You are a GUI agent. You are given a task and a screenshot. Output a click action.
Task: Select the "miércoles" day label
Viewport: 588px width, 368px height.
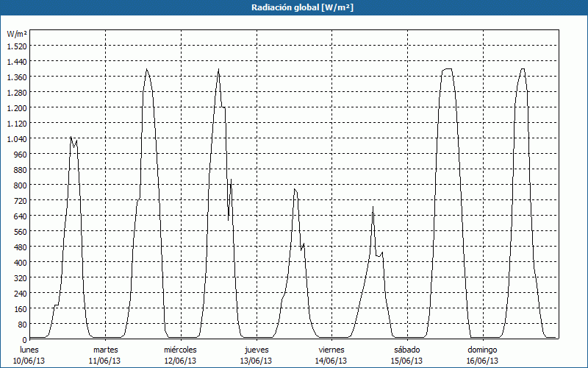[x=180, y=350]
